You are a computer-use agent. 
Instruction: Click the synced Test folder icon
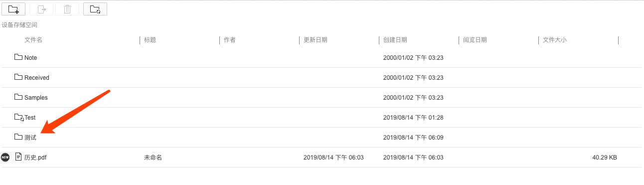pyautogui.click(x=19, y=117)
